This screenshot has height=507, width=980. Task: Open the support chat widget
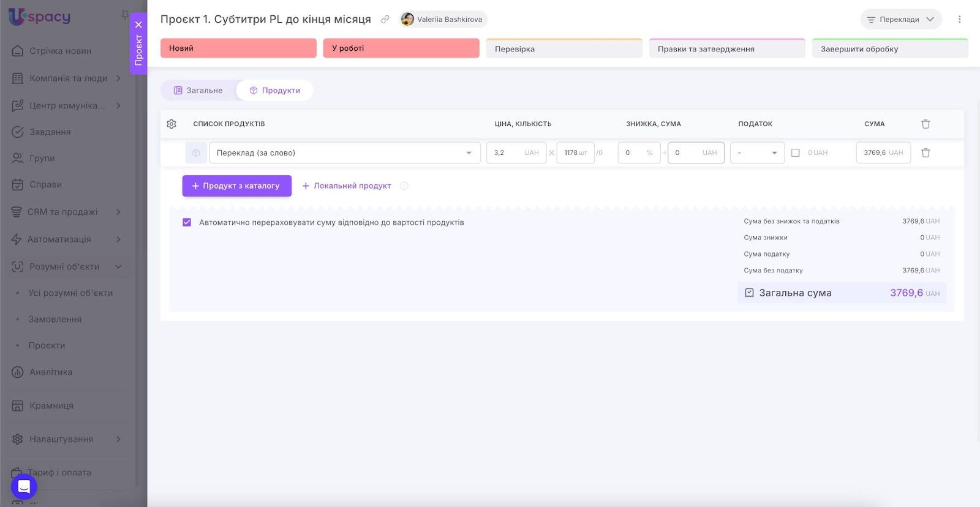(x=24, y=487)
